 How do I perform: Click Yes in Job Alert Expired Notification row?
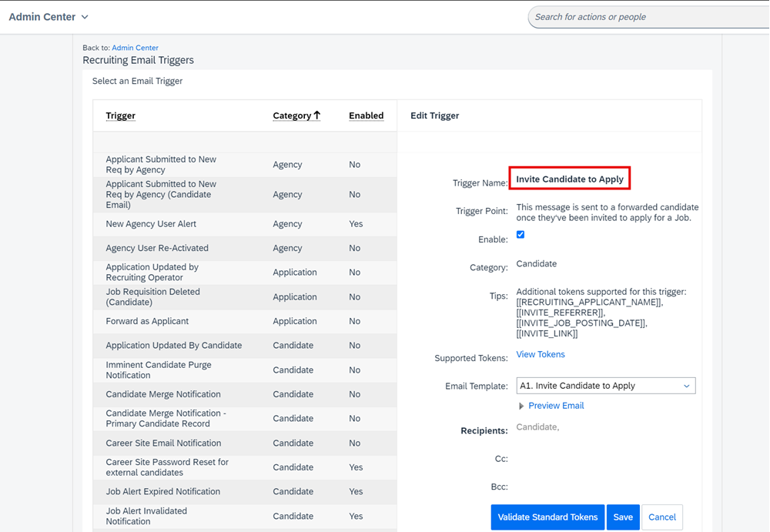356,491
